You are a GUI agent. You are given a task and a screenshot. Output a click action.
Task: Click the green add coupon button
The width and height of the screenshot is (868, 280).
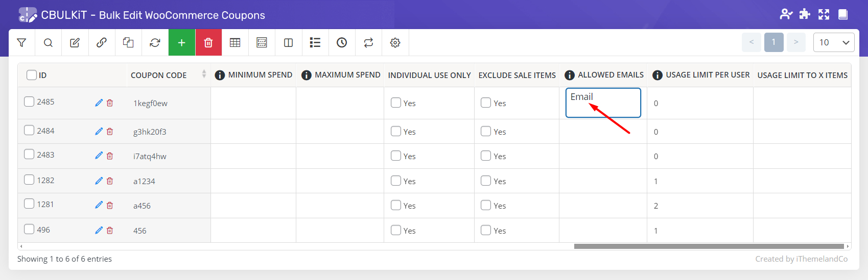pos(181,43)
